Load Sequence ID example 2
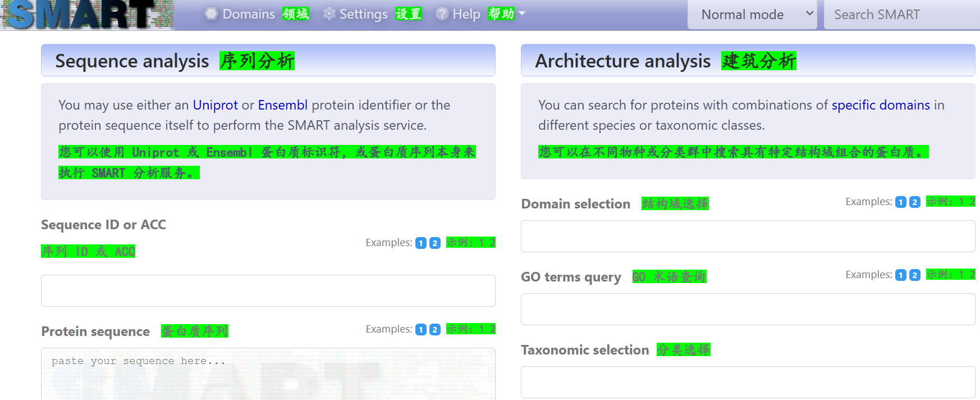The width and height of the screenshot is (980, 400). coord(435,243)
